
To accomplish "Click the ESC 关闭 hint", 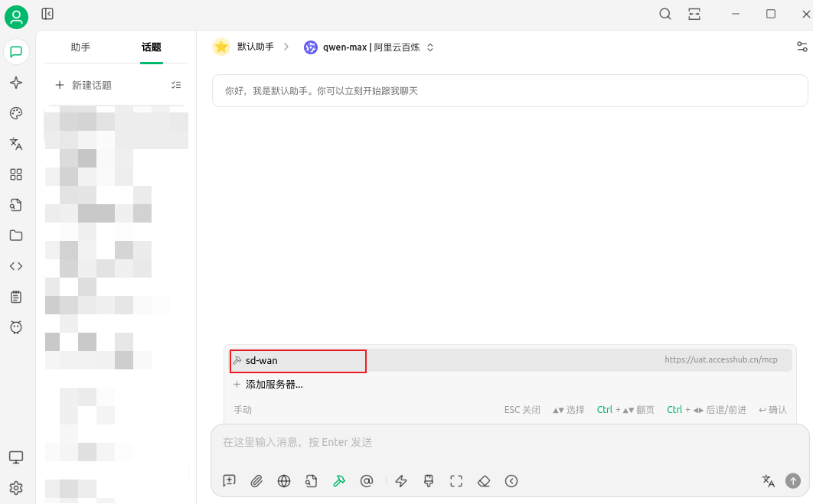I will point(522,410).
